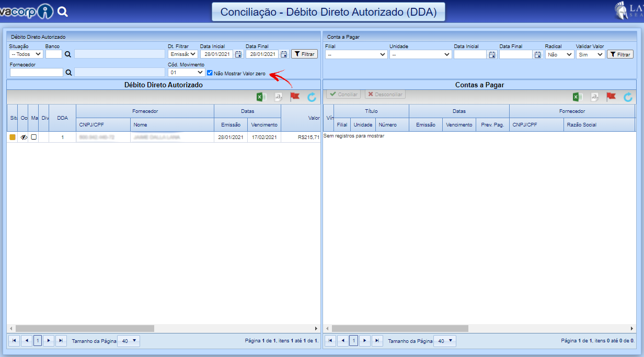Export Débito Direto Autorizado grid to Excel
Viewport: 644px width, 357px height.
[x=261, y=97]
